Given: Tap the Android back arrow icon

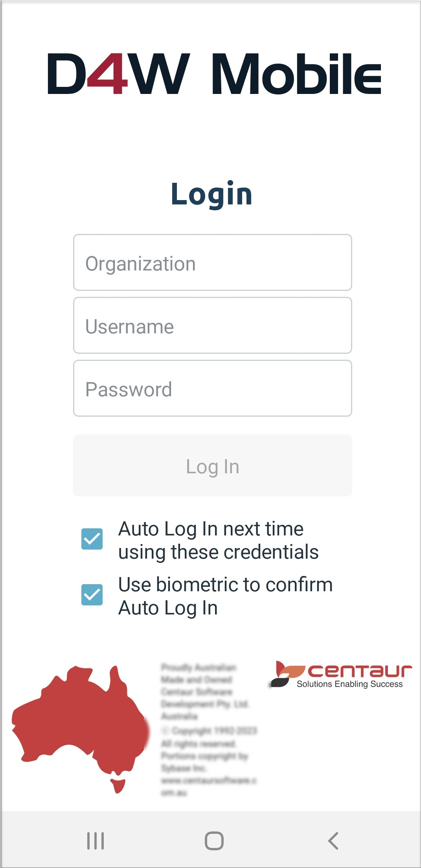Looking at the screenshot, I should coord(333,841).
